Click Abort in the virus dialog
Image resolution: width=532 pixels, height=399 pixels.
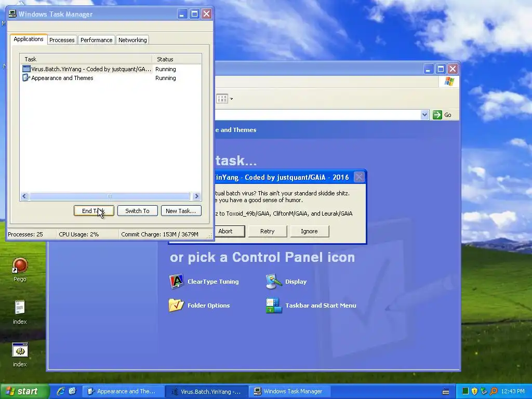coord(229,231)
